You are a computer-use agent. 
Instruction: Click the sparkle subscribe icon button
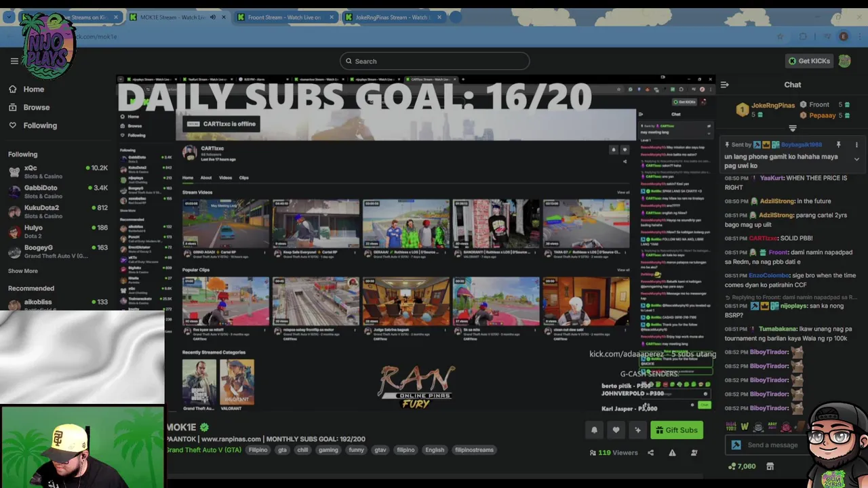637,430
